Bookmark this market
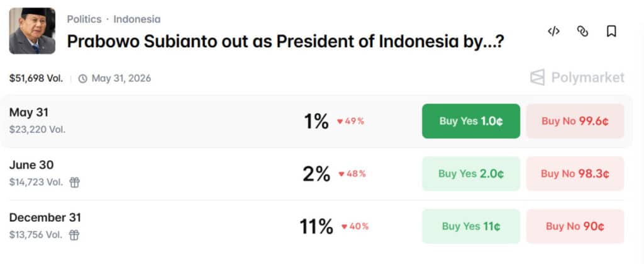Screen dimensions: 644x264 click(611, 32)
